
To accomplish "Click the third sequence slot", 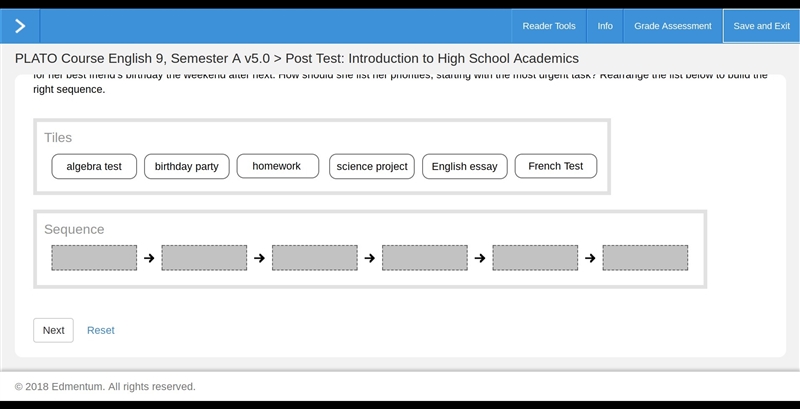I will (314, 258).
